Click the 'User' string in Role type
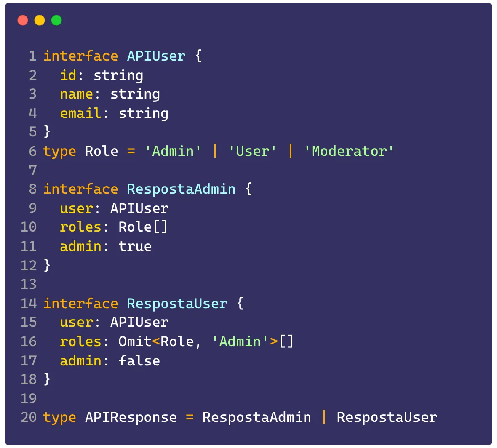 [x=252, y=151]
